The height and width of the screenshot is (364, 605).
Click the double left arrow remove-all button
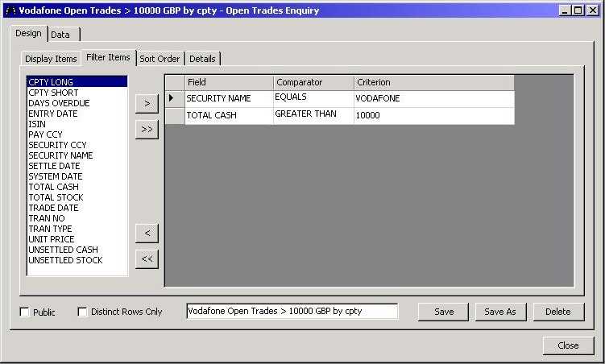tap(147, 259)
